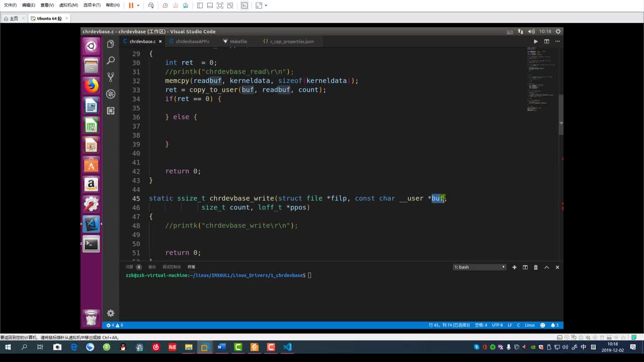The width and height of the screenshot is (644, 362).
Task: Open the VMware Help menu
Action: coord(113,5)
